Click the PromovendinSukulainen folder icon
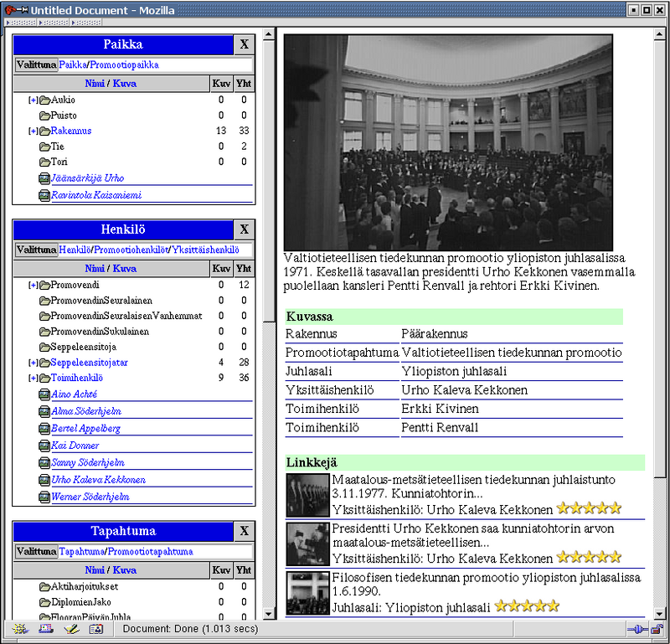Image resolution: width=670 pixels, height=644 pixels. pos(45,332)
